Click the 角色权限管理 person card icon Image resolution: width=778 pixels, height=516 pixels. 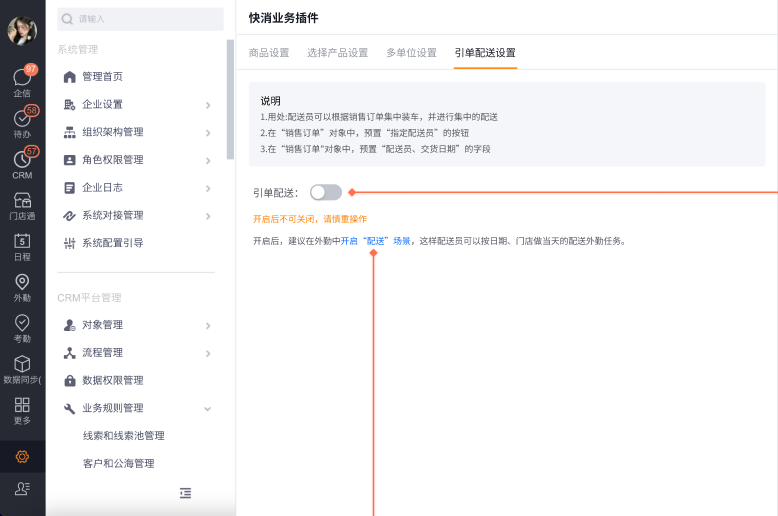click(x=69, y=160)
